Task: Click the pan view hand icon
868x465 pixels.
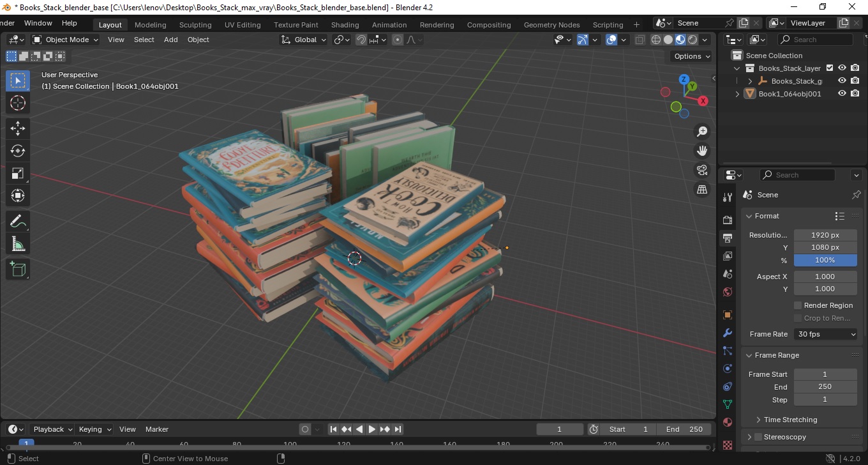Action: [x=702, y=151]
